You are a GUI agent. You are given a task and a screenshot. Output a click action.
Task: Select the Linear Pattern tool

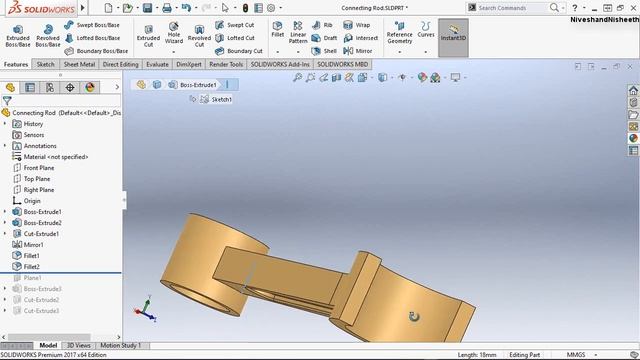click(298, 33)
